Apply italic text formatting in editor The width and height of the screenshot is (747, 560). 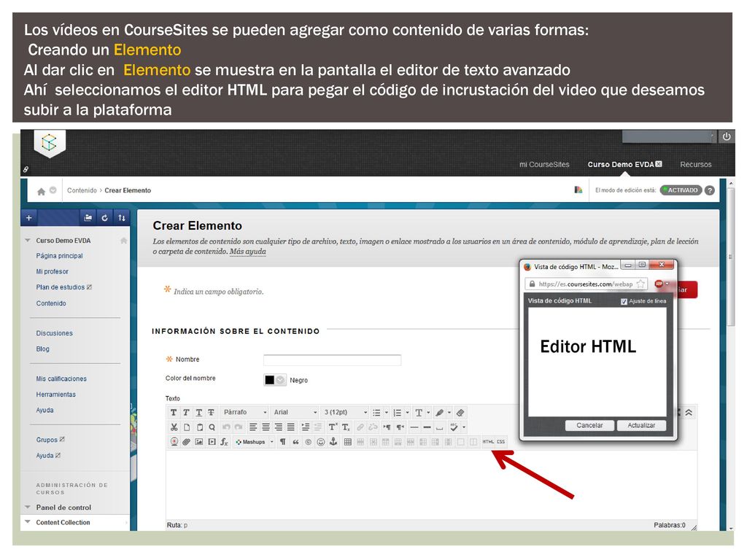click(x=186, y=413)
